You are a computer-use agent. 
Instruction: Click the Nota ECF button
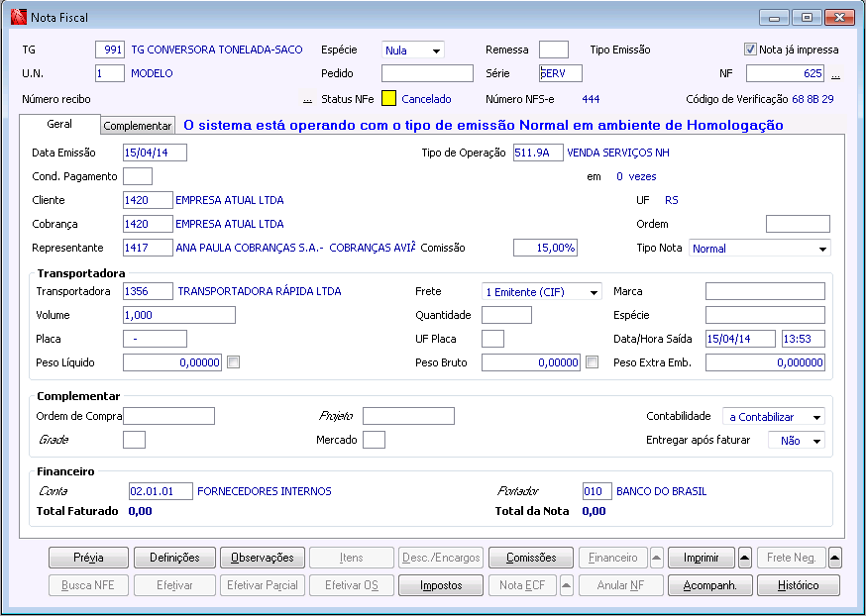pyautogui.click(x=522, y=585)
